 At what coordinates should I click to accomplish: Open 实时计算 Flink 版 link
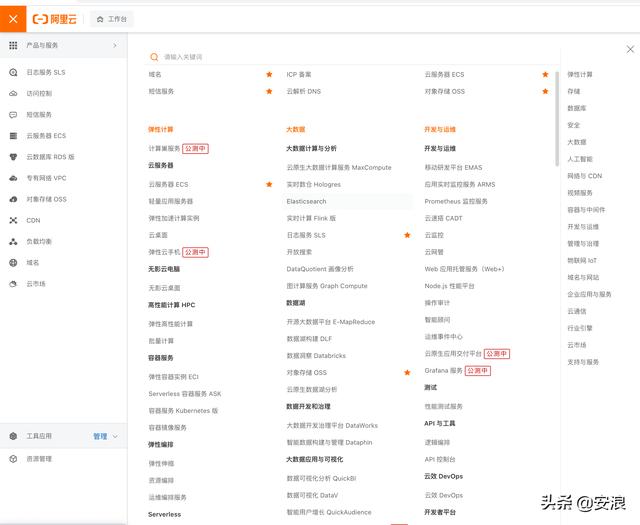point(311,218)
